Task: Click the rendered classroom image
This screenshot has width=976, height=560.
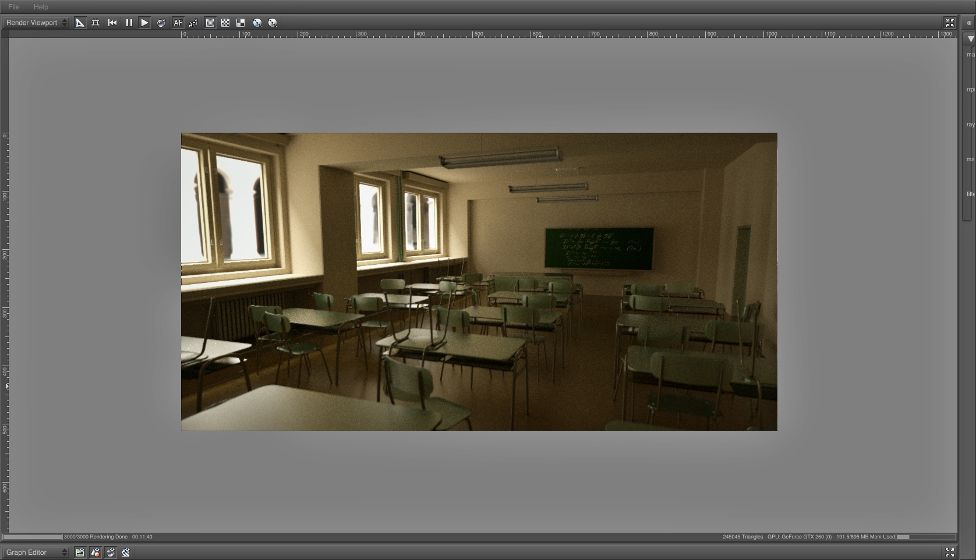Action: point(479,282)
